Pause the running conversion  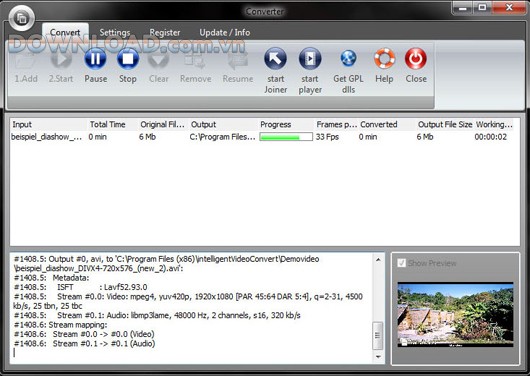(x=95, y=59)
